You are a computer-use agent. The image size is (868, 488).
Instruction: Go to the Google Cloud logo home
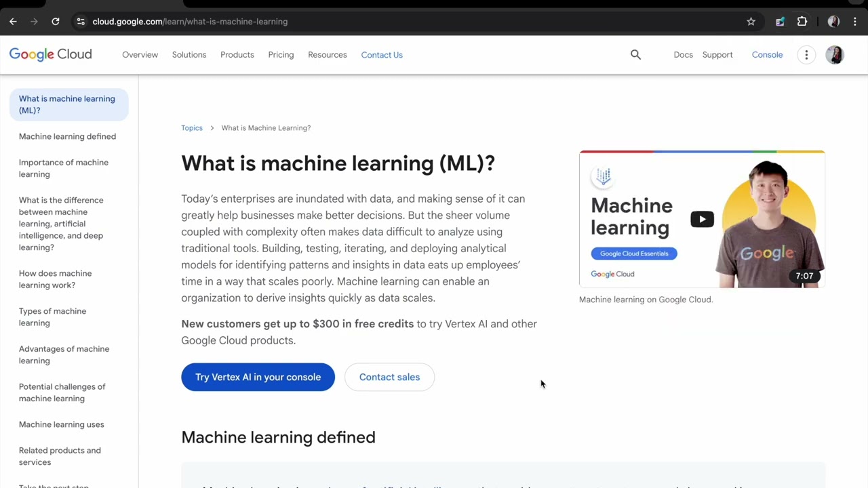point(50,55)
